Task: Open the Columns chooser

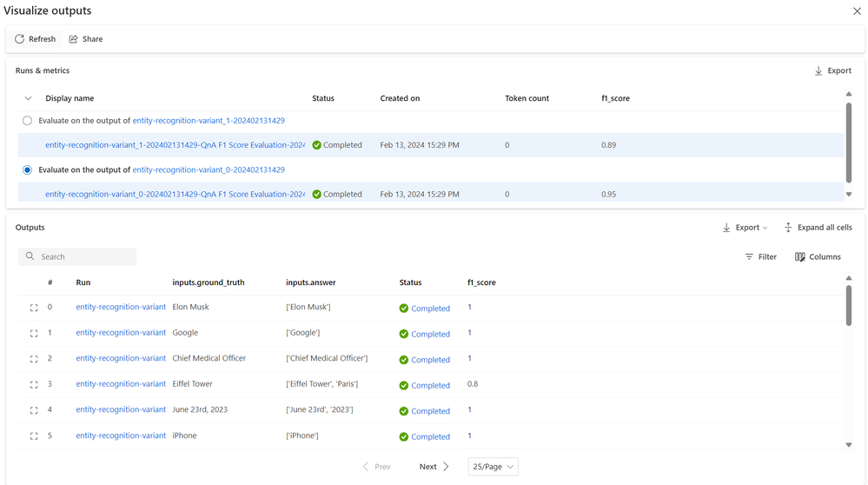Action: point(818,257)
